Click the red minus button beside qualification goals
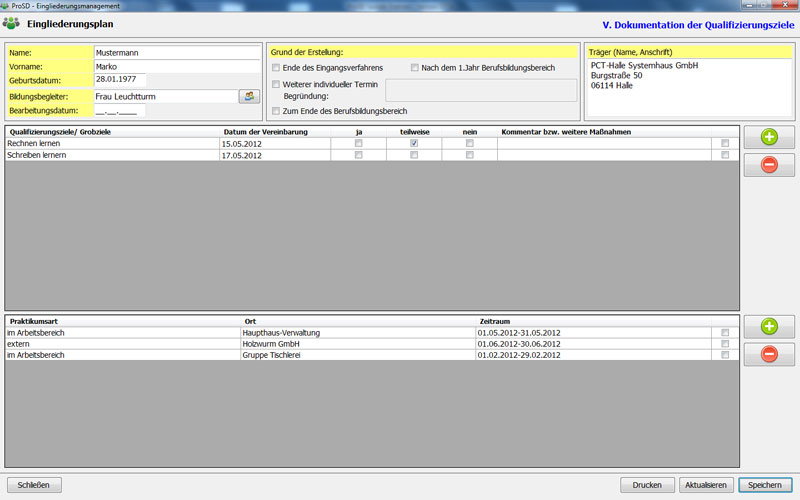The width and height of the screenshot is (800, 500). click(x=769, y=165)
